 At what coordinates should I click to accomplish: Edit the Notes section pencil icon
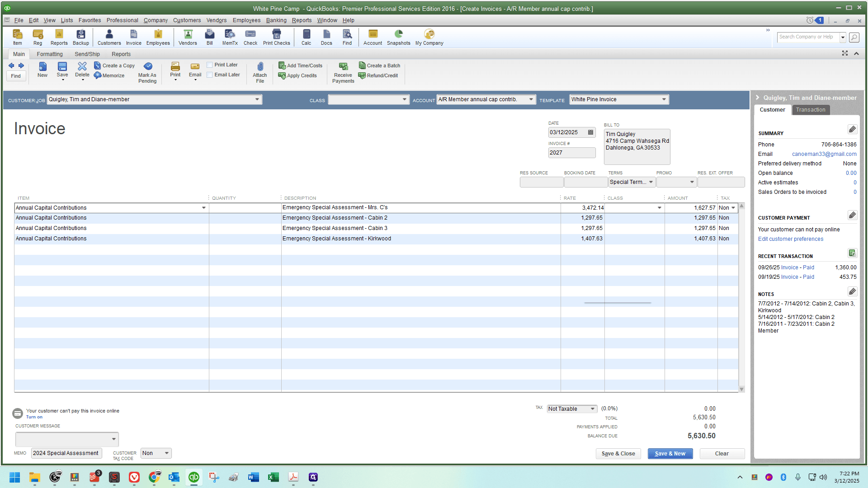tap(852, 291)
